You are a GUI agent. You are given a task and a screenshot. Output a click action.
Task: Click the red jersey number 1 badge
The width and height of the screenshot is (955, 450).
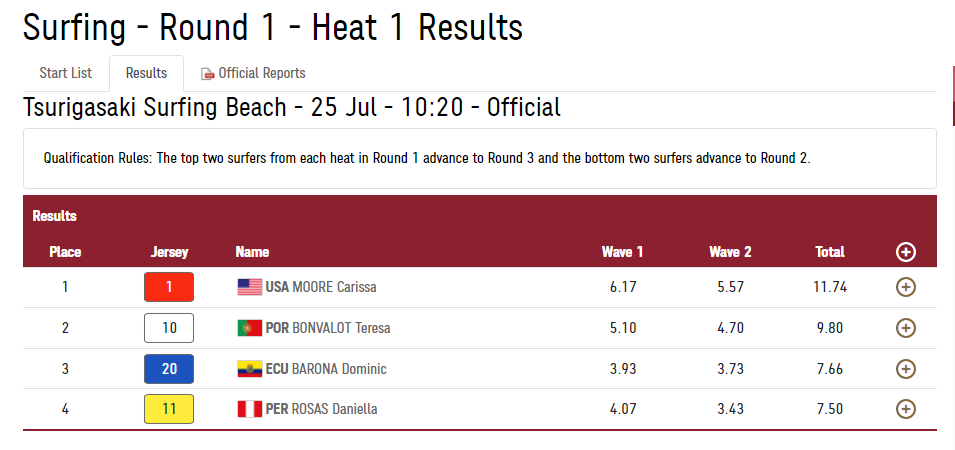point(169,287)
